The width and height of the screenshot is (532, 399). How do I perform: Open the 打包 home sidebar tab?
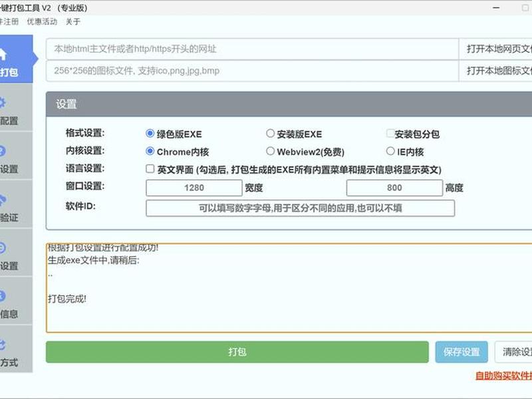pos(16,59)
